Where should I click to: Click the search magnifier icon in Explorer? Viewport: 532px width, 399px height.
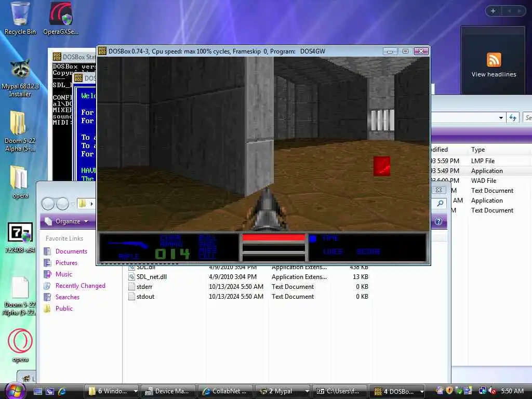[x=440, y=203]
